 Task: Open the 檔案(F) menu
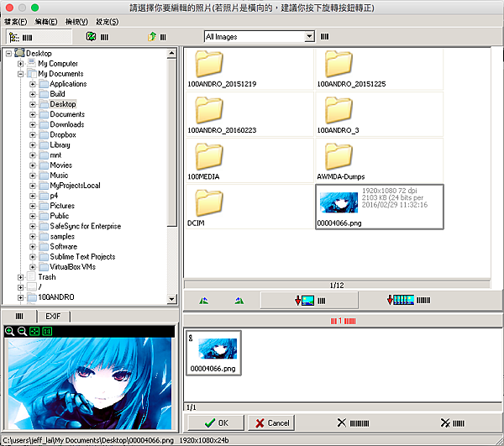tap(16, 22)
